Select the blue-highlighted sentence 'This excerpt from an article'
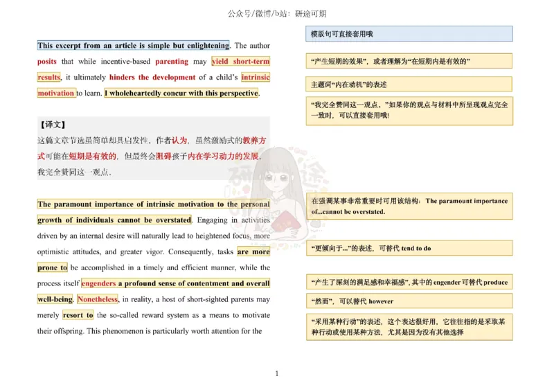This screenshot has height=392, width=554. pyautogui.click(x=133, y=45)
